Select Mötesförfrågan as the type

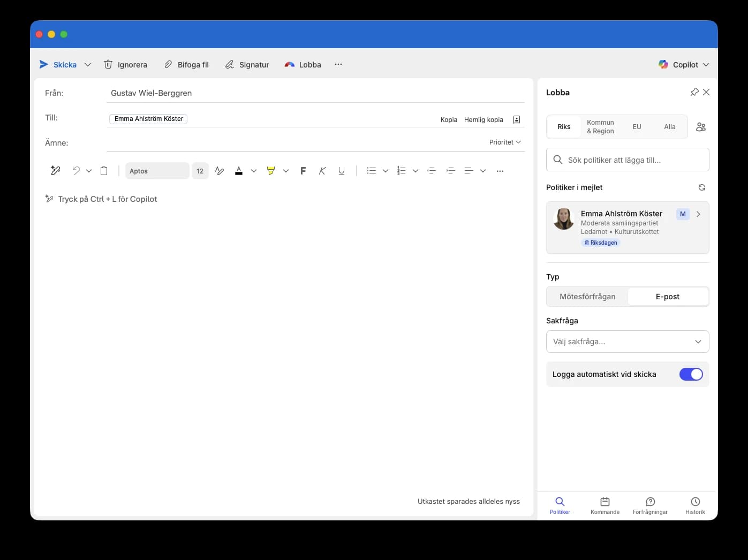pyautogui.click(x=587, y=297)
